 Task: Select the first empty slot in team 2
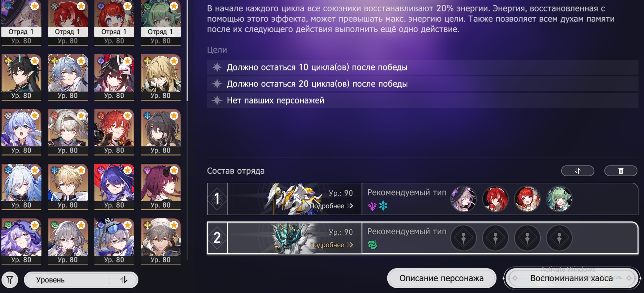pos(463,238)
